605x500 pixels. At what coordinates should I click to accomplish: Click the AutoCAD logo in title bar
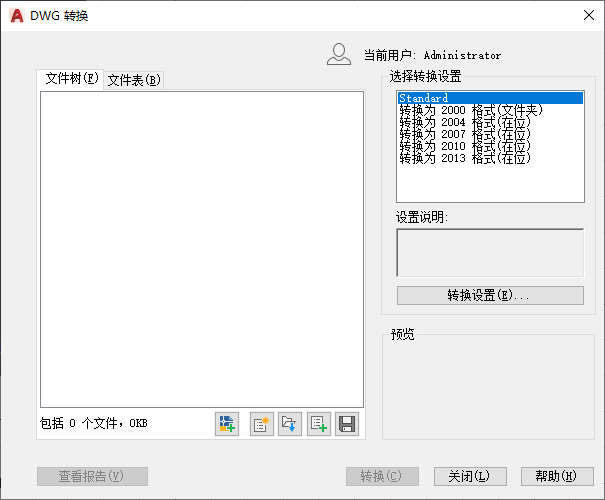pyautogui.click(x=17, y=16)
